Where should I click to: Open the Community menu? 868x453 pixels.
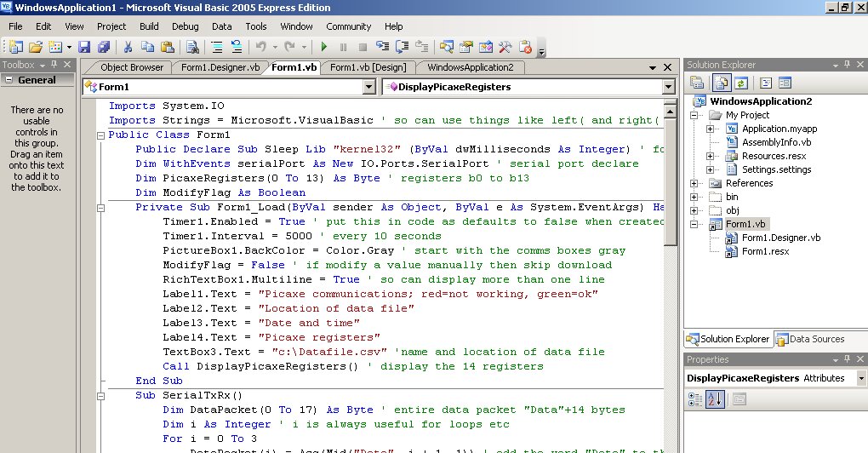pos(348,26)
